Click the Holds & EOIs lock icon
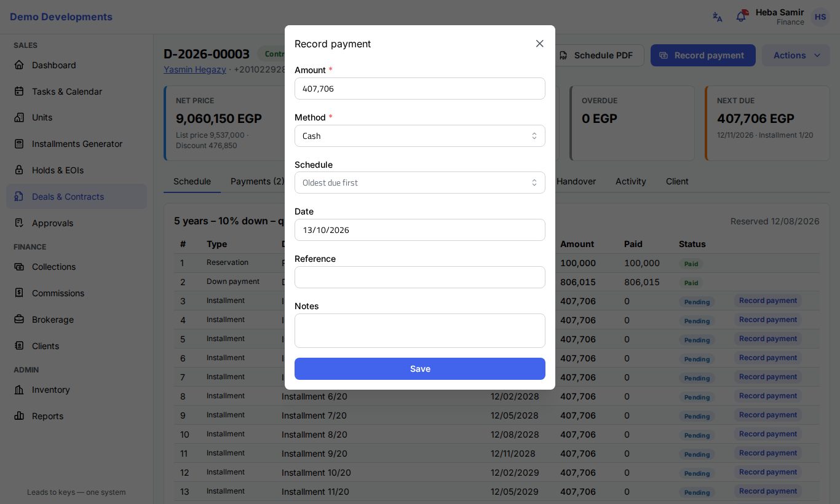The width and height of the screenshot is (840, 504). point(19,170)
